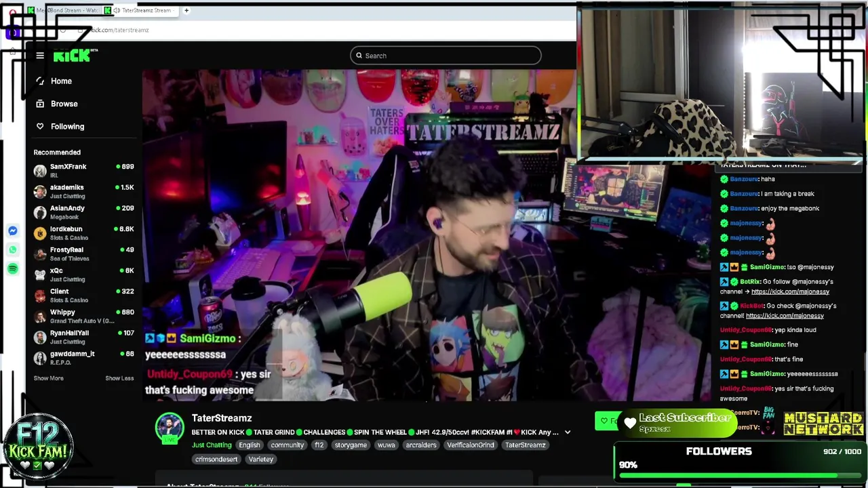Click xQc's avatar in Recommended

pos(40,275)
